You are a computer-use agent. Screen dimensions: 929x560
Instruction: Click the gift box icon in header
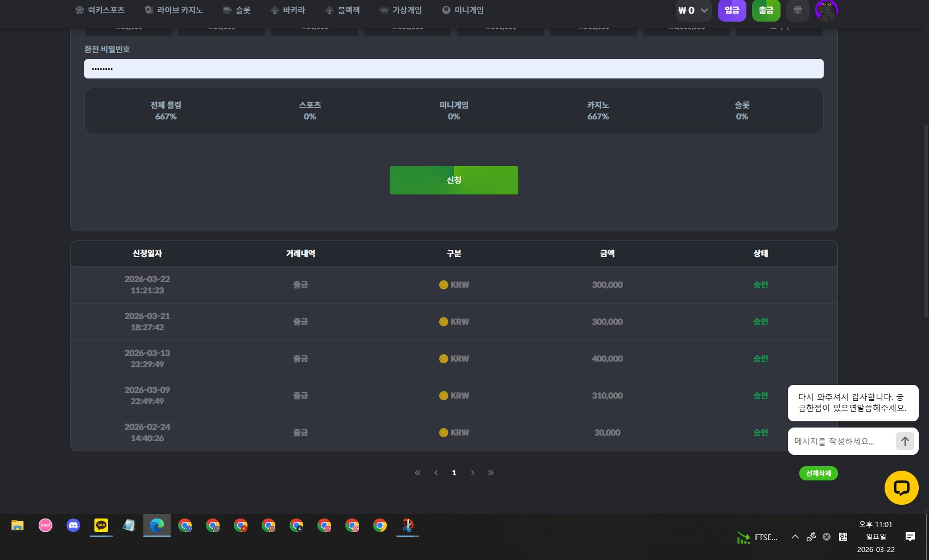798,10
